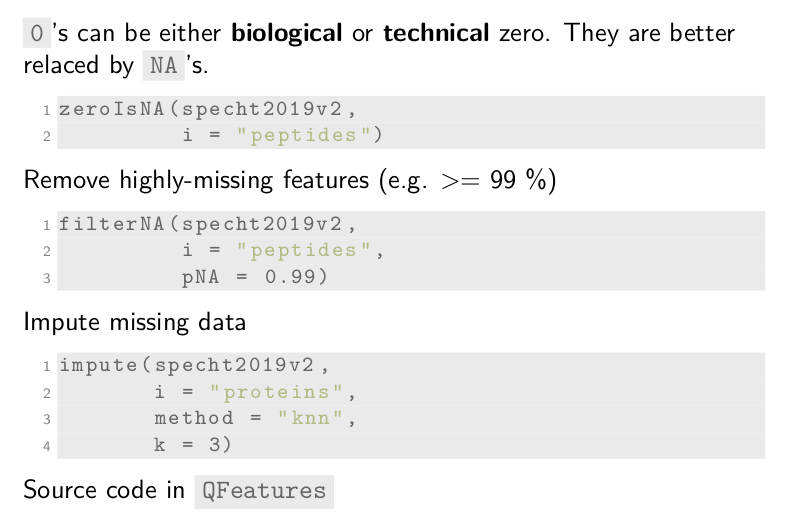The image size is (796, 519).
Task: Click the "peptides" string in the filterNA block
Action: pyautogui.click(x=312, y=250)
